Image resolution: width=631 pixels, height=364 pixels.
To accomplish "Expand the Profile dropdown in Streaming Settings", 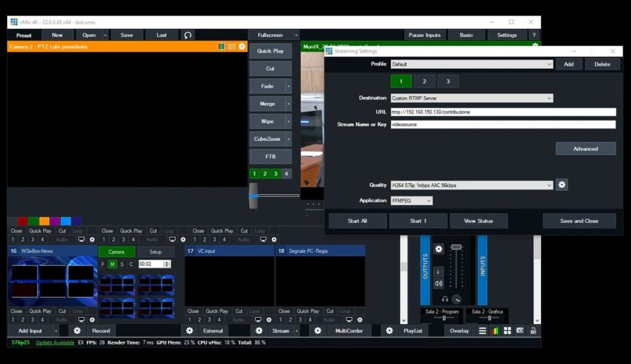I will pos(549,64).
